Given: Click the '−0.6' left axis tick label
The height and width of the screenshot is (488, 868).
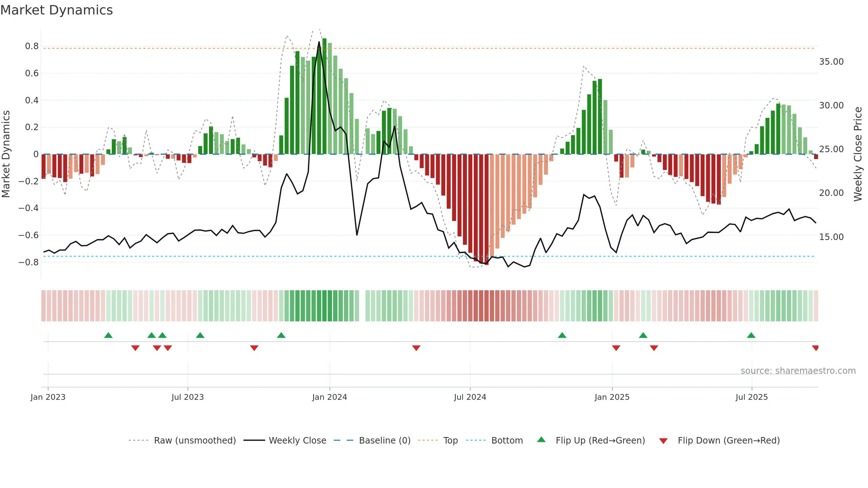Looking at the screenshot, I should [x=29, y=235].
